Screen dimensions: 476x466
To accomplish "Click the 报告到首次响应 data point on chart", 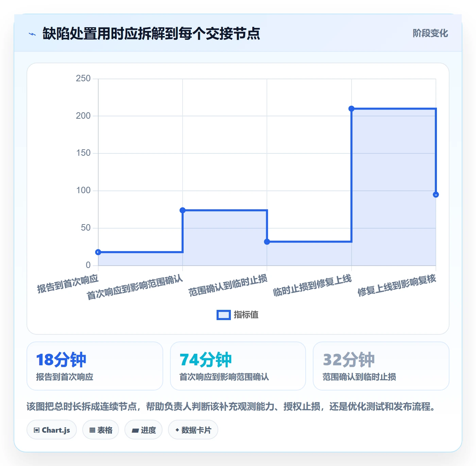I will (x=98, y=252).
